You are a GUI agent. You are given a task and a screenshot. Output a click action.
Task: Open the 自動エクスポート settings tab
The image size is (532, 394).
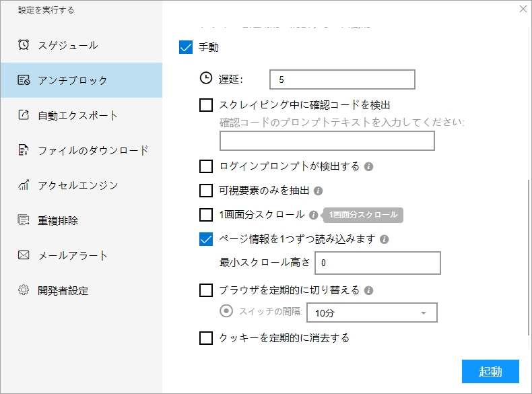point(78,115)
